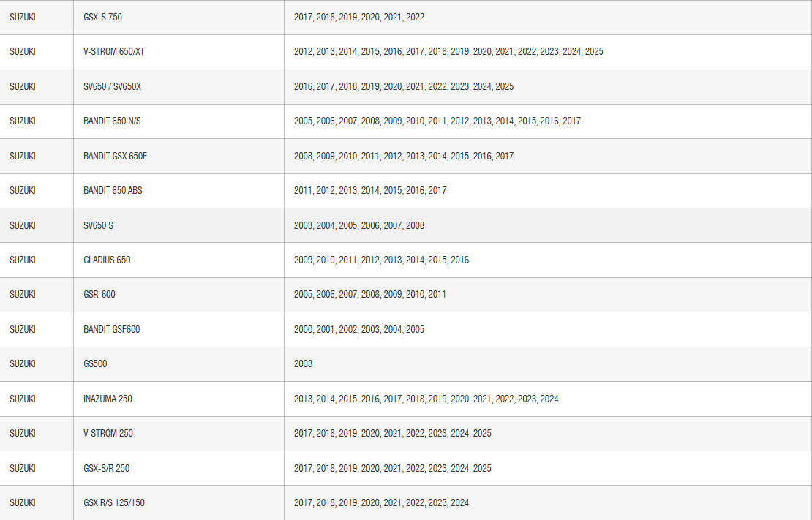Click SUZUKI brand cell in GSX-S 750 row
Screen dimensions: 812x520
click(23, 17)
